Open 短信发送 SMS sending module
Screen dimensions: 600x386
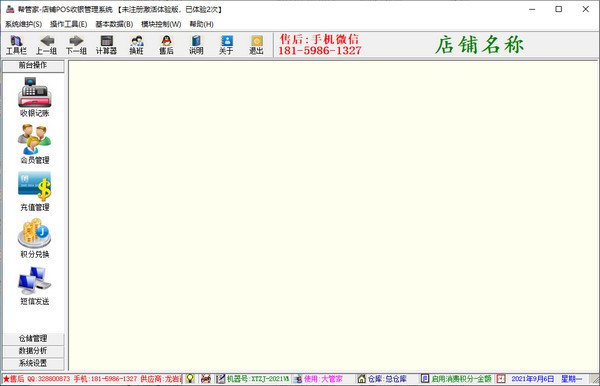[x=34, y=285]
